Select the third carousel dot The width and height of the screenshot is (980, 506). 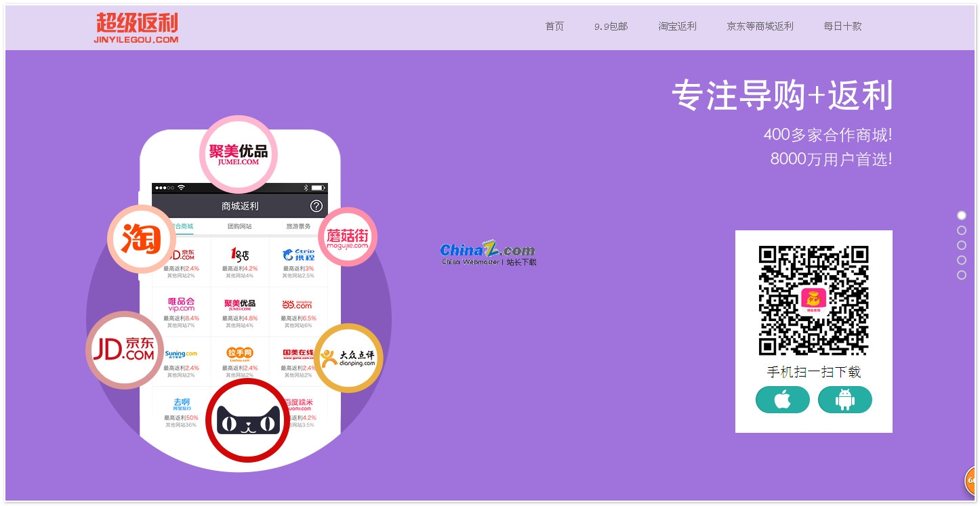962,245
